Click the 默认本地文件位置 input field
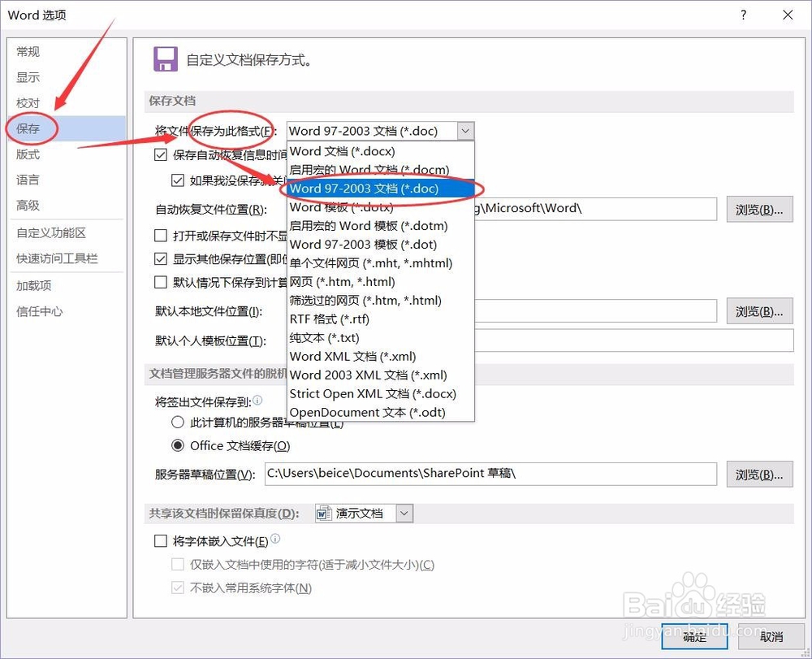 coord(595,311)
